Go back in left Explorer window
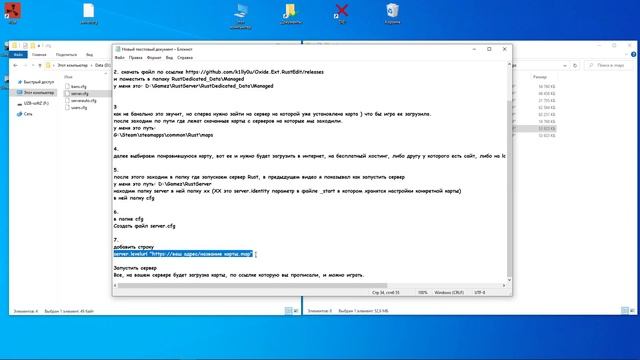 (x=16, y=65)
